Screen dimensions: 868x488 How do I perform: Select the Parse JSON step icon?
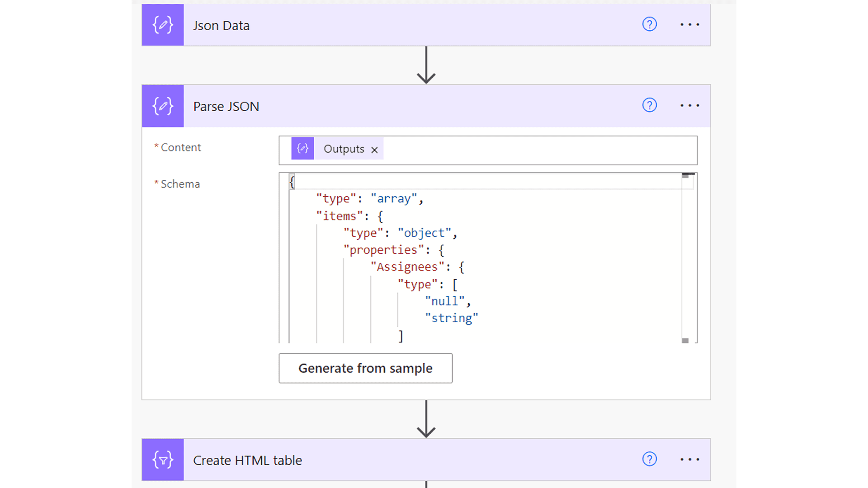(x=163, y=106)
